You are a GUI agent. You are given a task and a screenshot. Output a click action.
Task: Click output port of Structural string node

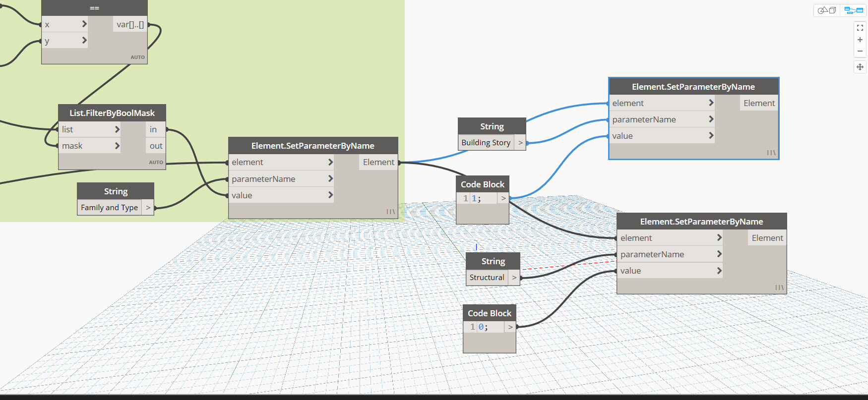pos(514,278)
